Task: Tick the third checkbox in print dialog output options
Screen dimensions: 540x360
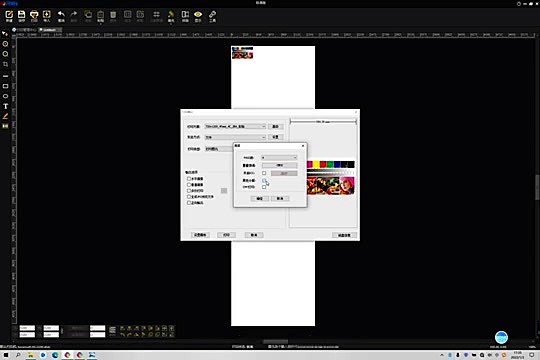Action: point(189,191)
